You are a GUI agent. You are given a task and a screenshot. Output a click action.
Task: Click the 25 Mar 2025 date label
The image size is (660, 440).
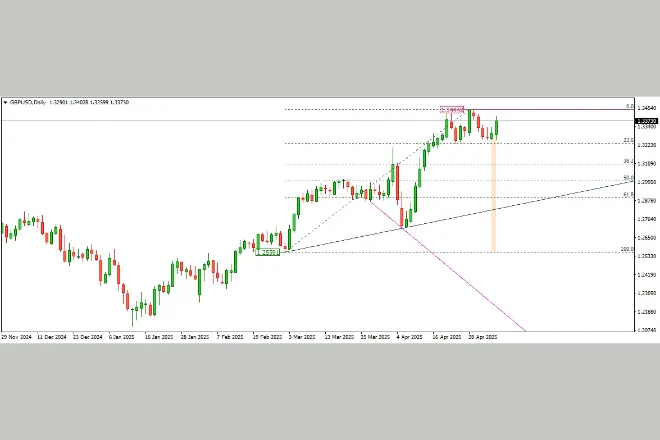point(375,337)
